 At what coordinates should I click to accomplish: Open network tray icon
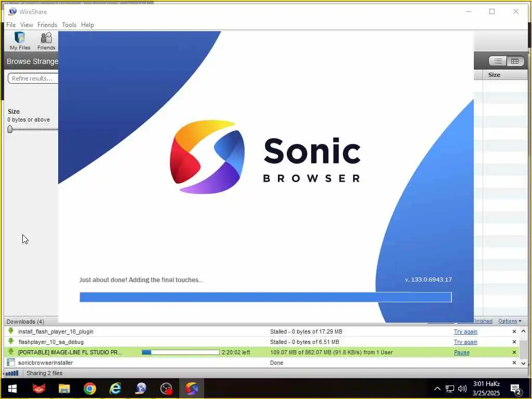coord(450,389)
